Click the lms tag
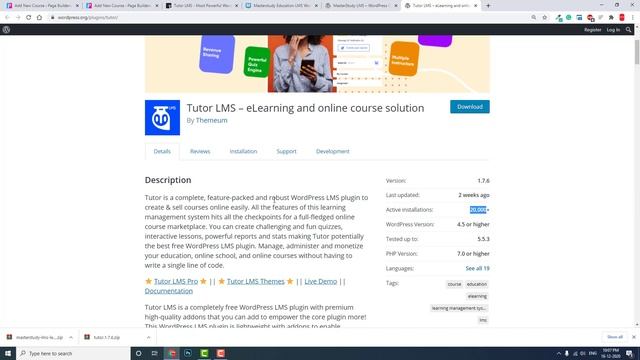Viewport: 640px width, 360px height. point(483,320)
